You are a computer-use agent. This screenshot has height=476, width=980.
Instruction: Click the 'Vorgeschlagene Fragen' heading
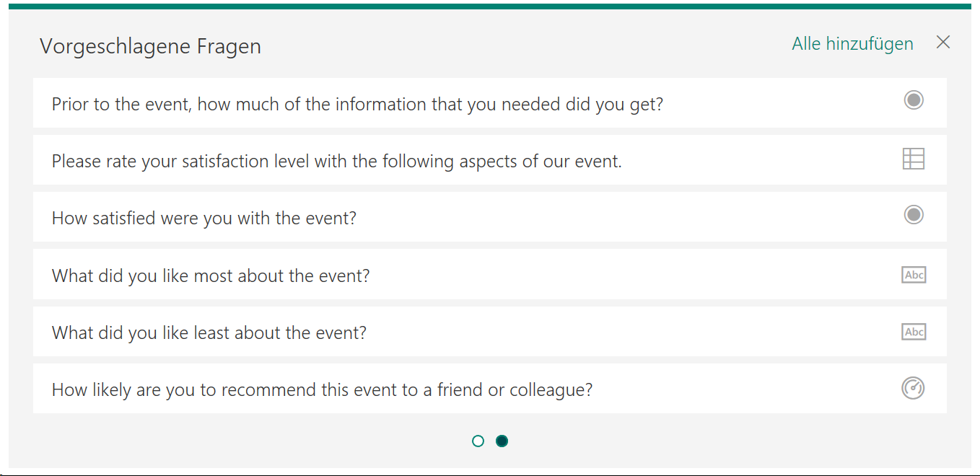coord(150,46)
